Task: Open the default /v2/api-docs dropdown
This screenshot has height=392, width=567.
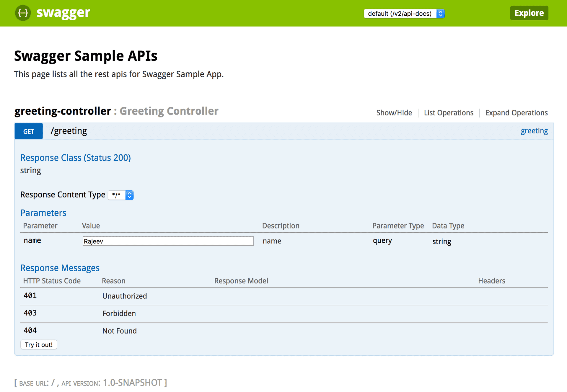Action: [403, 13]
